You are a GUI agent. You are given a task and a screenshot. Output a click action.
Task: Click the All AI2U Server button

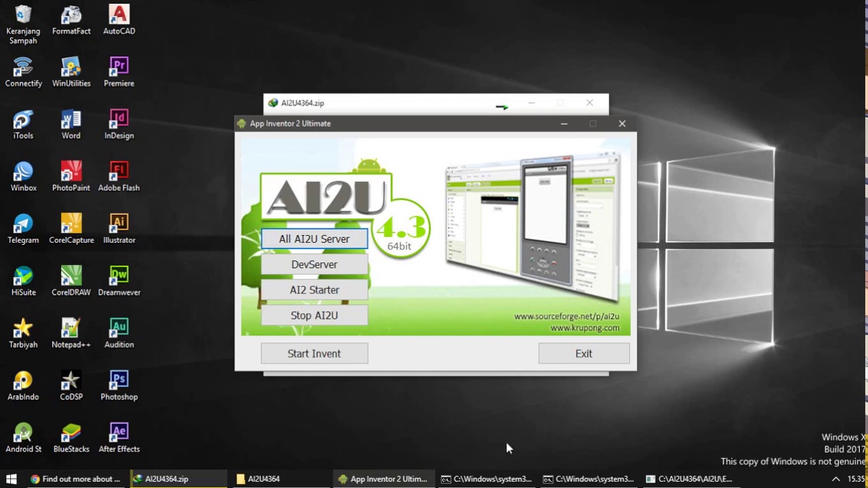[314, 239]
